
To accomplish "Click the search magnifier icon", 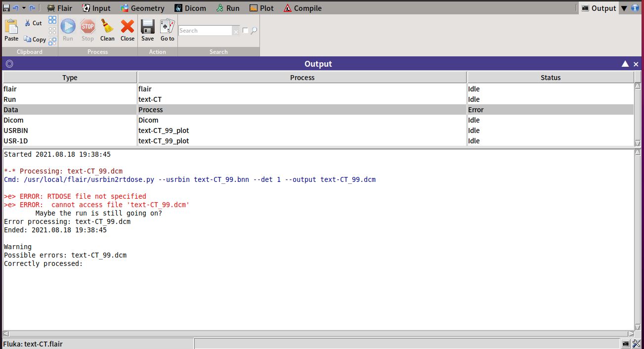I will (254, 31).
